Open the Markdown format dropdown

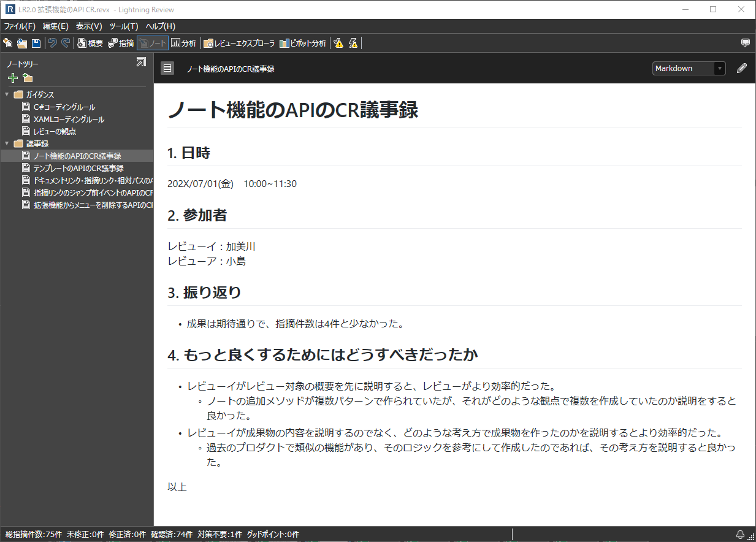point(689,68)
